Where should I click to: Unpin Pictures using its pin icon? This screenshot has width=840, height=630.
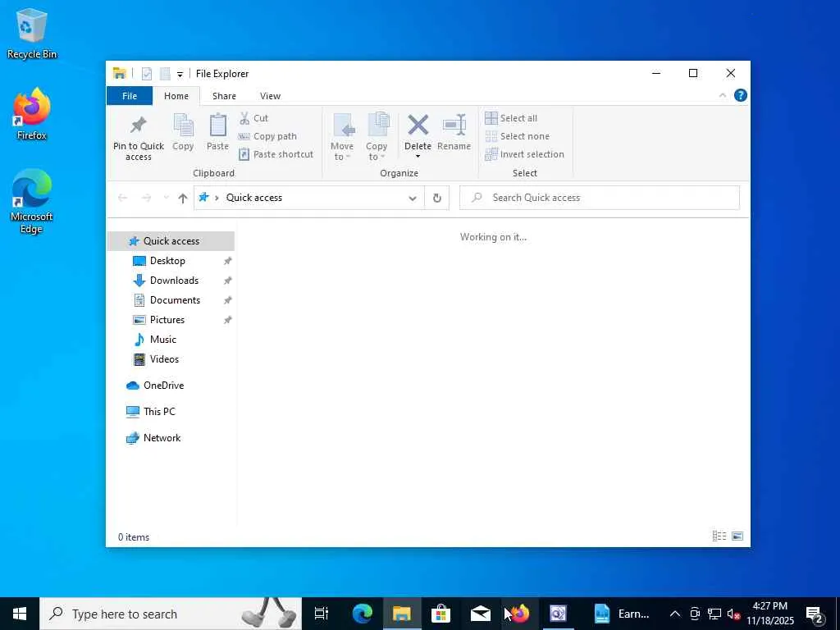228,320
